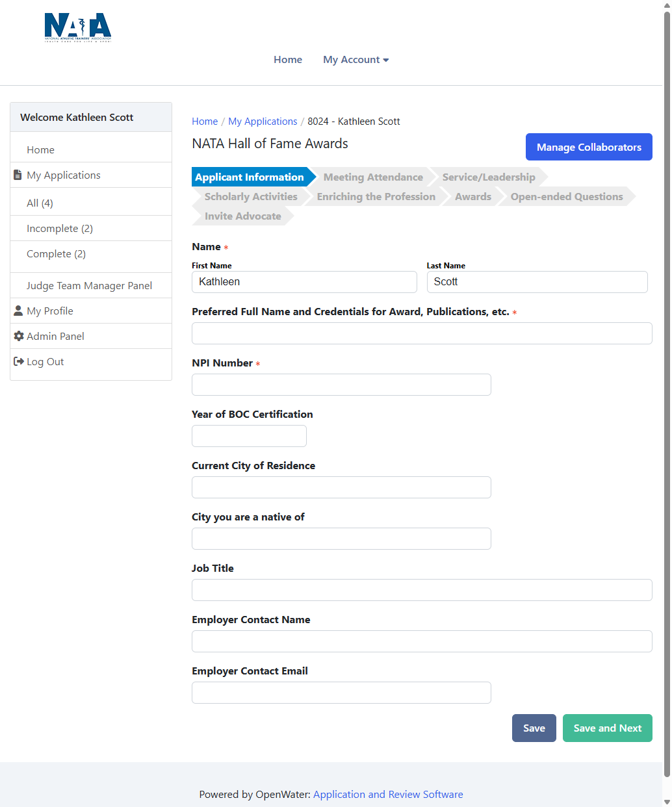Screen dimensions: 672x807
Task: Click the Save button
Action: [534, 728]
